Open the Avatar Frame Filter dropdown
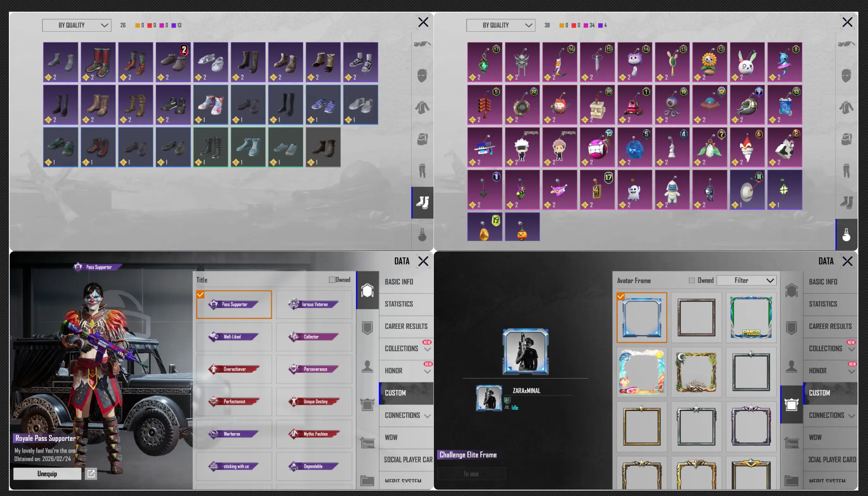 746,280
